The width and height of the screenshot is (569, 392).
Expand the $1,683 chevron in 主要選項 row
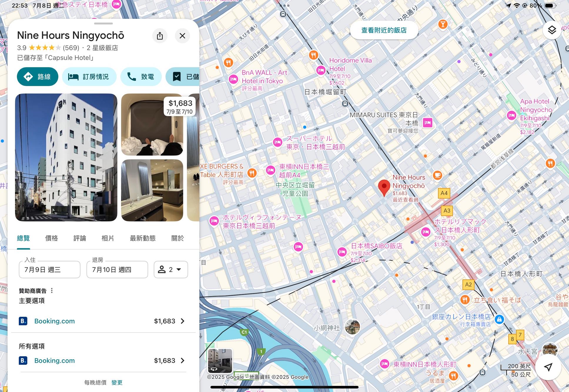(x=183, y=321)
